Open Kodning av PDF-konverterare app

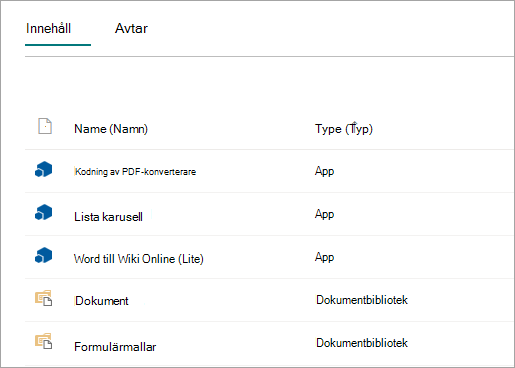135,172
